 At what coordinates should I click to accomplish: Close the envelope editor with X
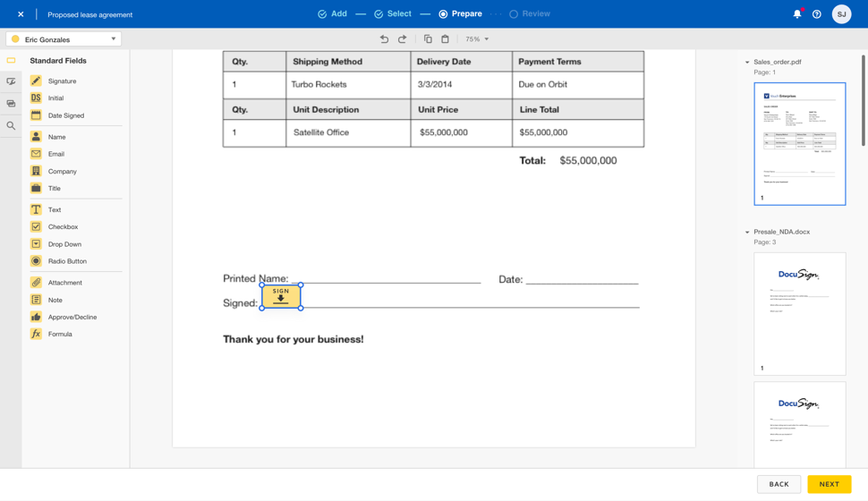tap(21, 14)
